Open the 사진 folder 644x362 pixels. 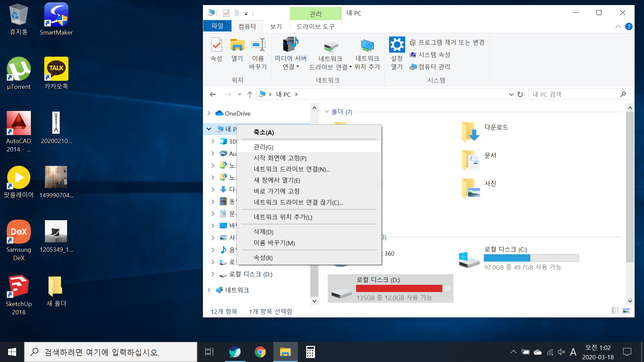coord(479,188)
